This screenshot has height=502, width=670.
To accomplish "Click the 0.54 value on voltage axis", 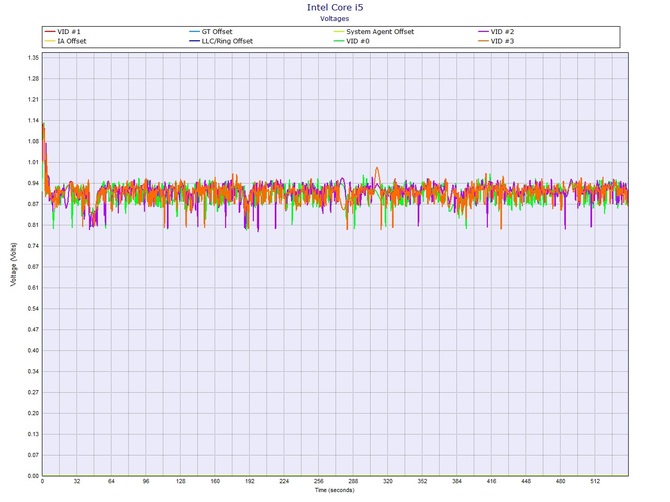I will click(x=34, y=308).
